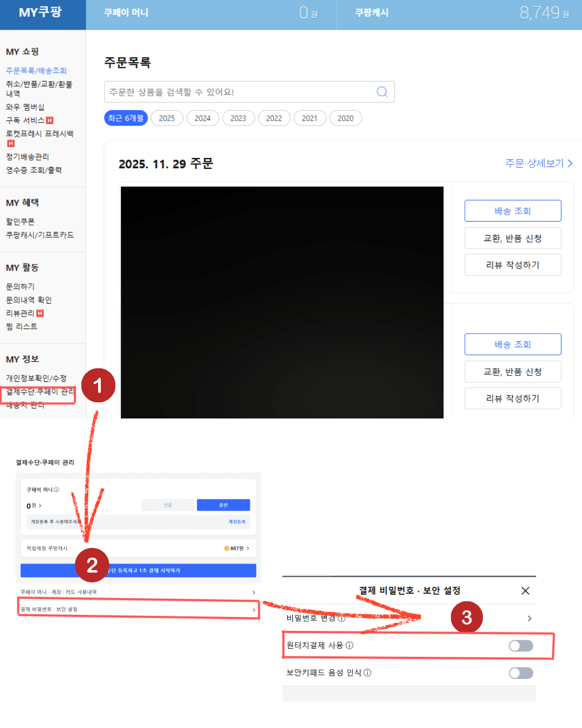Click the blue 1초 결제 시작하기 banner button
The width and height of the screenshot is (582, 728).
pos(138,571)
